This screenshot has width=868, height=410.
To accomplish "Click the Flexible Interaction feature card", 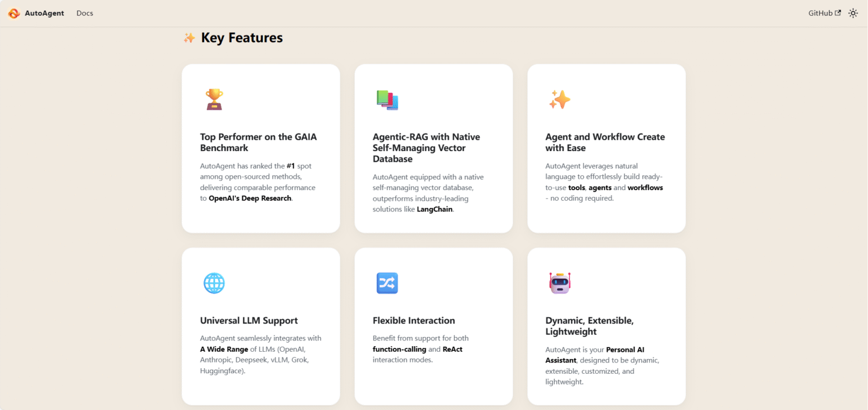I will (x=433, y=326).
